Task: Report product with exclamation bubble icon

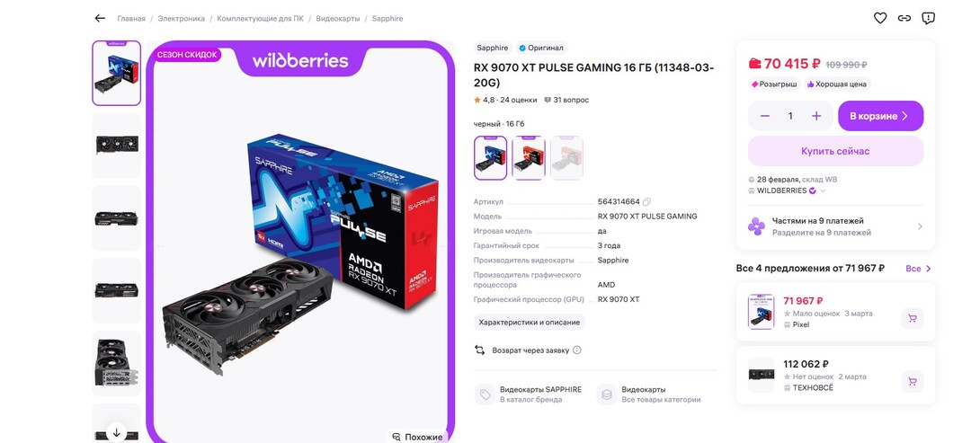Action: pyautogui.click(x=928, y=18)
